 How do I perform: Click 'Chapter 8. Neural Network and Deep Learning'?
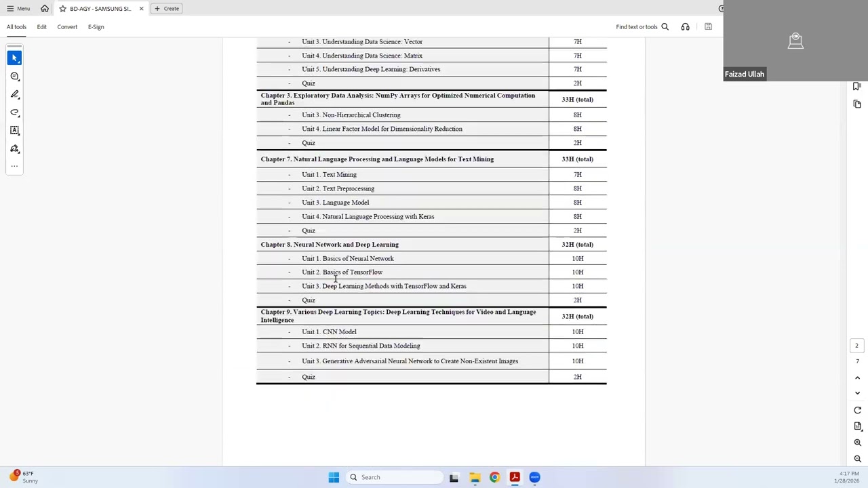[x=330, y=245]
